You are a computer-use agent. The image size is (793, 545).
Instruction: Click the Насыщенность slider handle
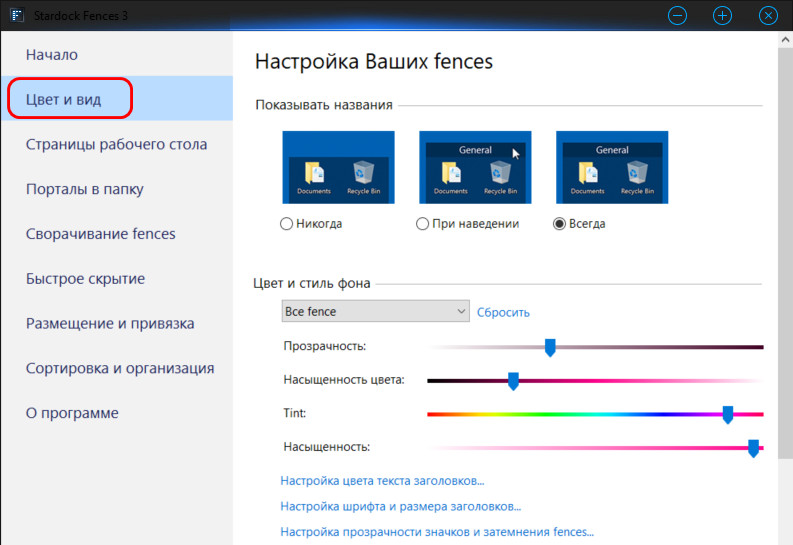pyautogui.click(x=754, y=448)
